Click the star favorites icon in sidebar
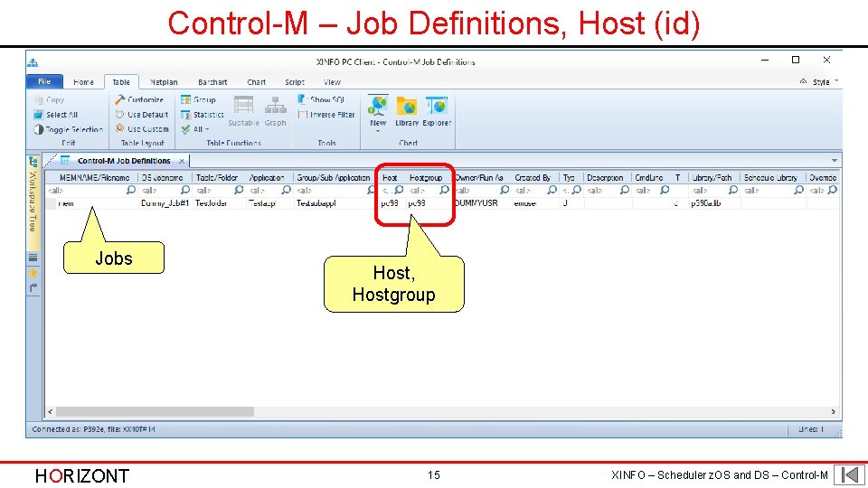Image resolution: width=868 pixels, height=488 pixels. [x=33, y=272]
